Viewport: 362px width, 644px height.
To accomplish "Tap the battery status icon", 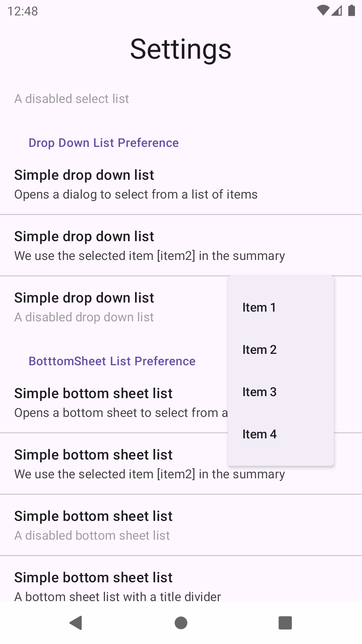I will point(352,10).
